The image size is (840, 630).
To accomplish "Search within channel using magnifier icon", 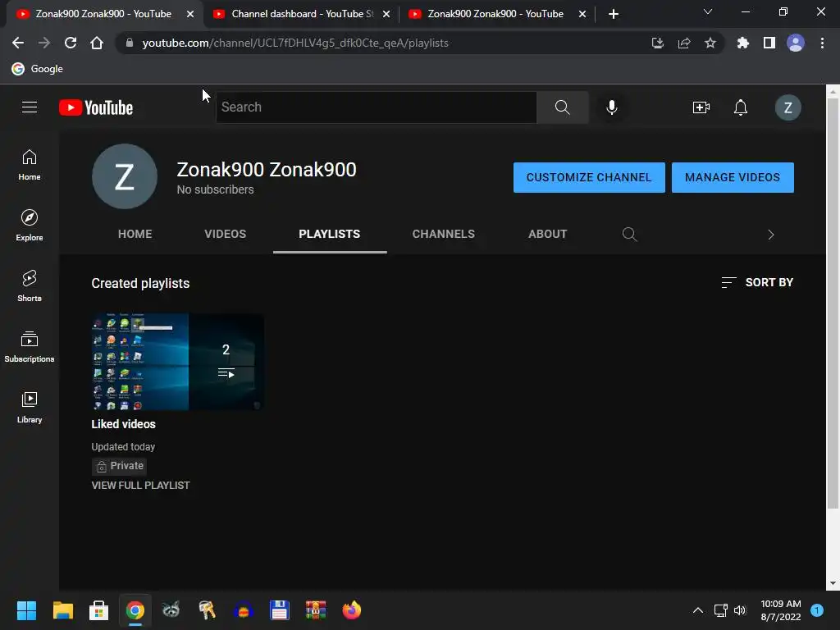I will (x=629, y=234).
